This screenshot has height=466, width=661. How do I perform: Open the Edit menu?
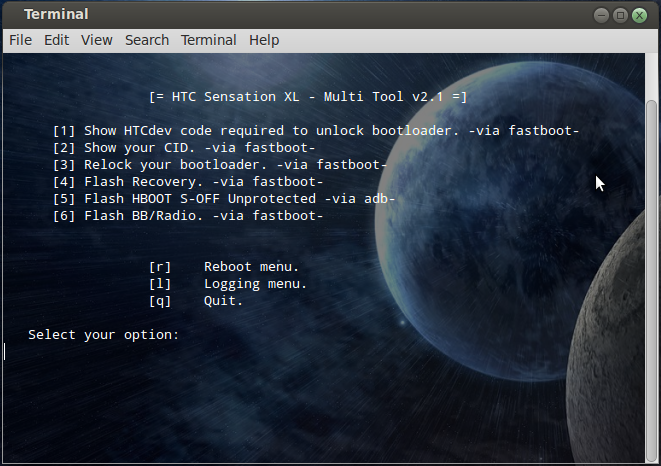[56, 40]
